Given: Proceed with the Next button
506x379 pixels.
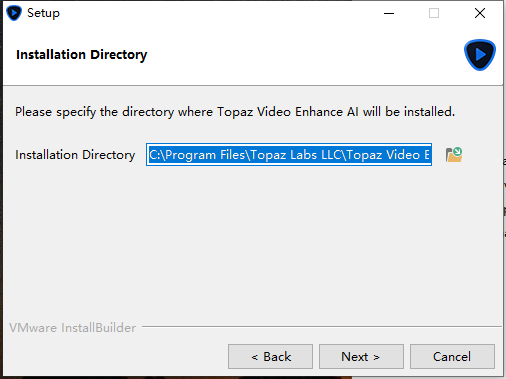Looking at the screenshot, I should (x=361, y=357).
